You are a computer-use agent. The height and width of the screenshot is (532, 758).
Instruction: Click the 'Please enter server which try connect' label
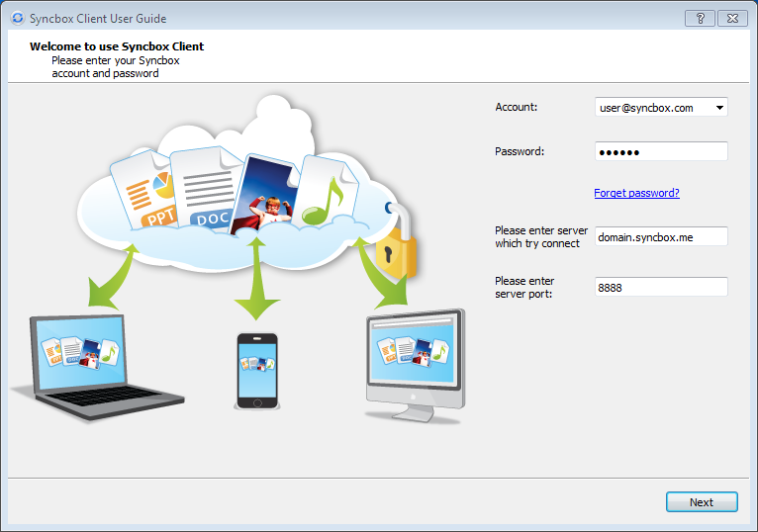[541, 236]
